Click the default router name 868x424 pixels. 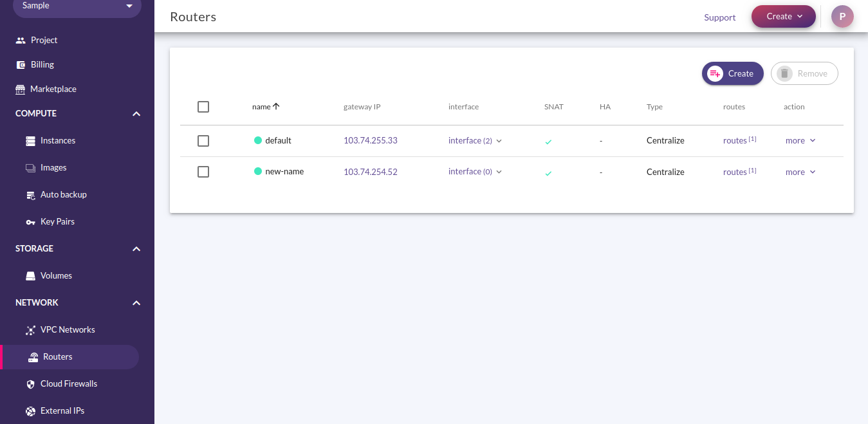pos(278,140)
